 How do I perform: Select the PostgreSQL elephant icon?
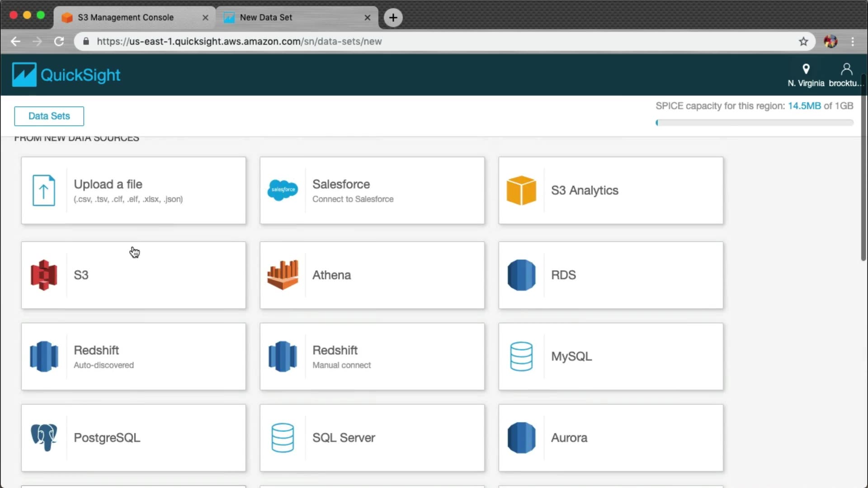[x=44, y=437]
